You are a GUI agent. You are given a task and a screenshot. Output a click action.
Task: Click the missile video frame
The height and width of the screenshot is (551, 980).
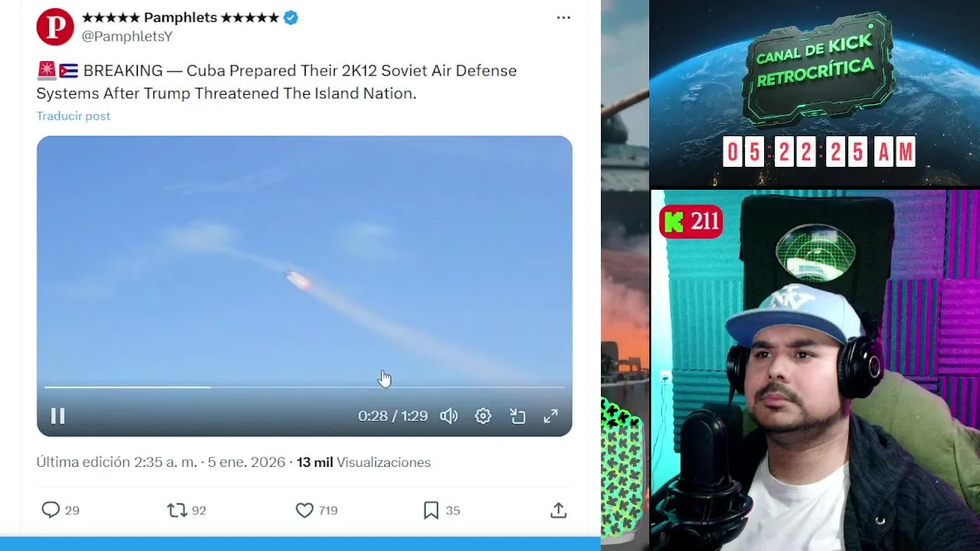tap(304, 260)
